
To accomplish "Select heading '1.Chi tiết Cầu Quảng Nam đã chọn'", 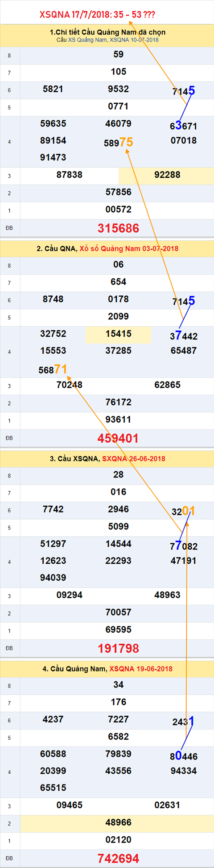I will click(x=107, y=32).
